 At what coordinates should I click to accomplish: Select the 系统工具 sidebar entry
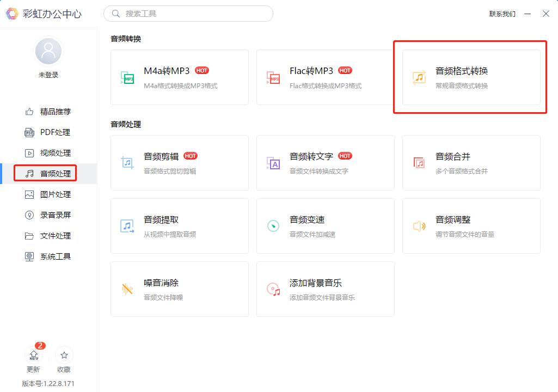(x=48, y=256)
